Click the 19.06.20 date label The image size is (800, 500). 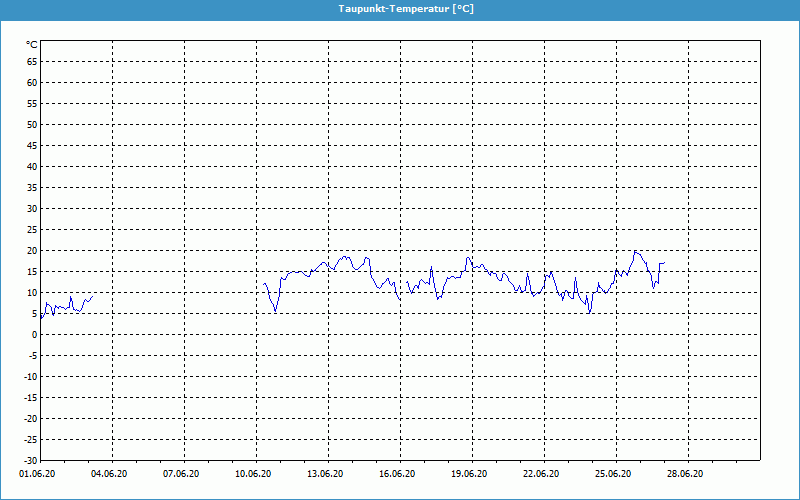pyautogui.click(x=470, y=473)
